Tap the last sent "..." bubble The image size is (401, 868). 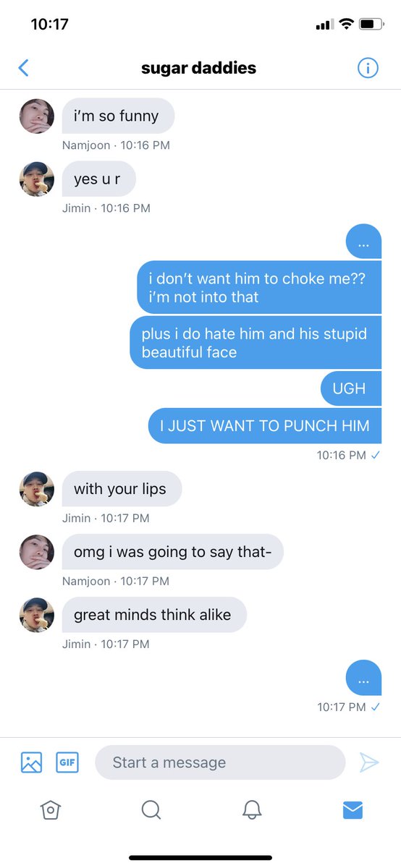(363, 678)
